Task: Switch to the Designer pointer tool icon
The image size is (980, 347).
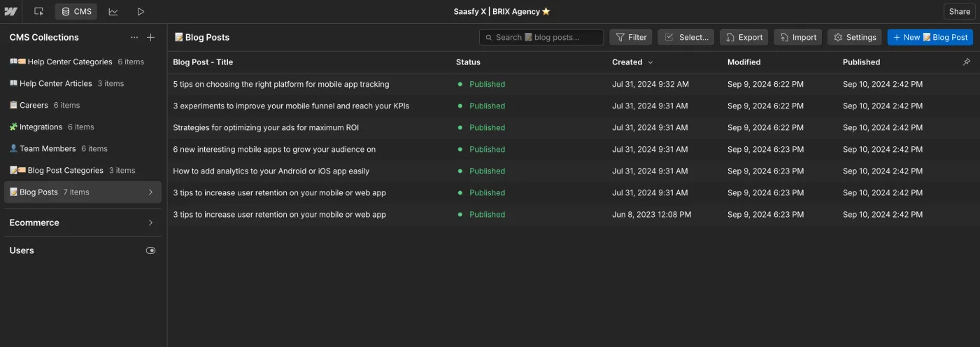Action: [38, 11]
